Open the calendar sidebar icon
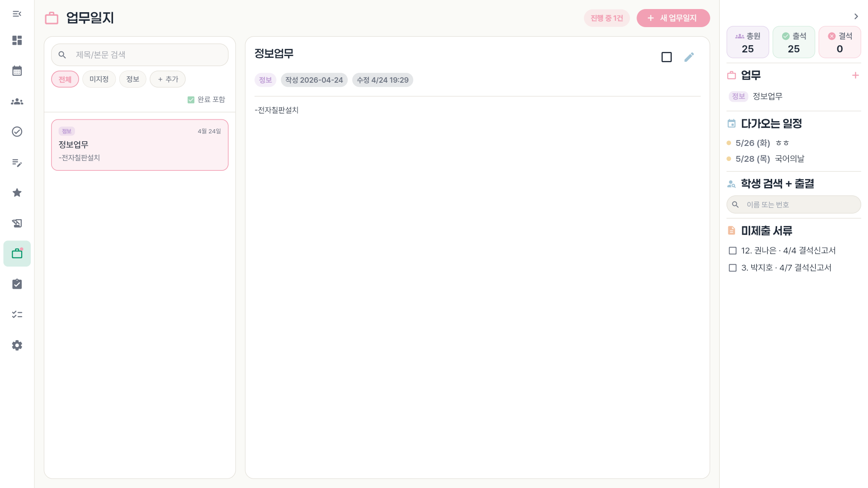The width and height of the screenshot is (868, 488). 17,70
